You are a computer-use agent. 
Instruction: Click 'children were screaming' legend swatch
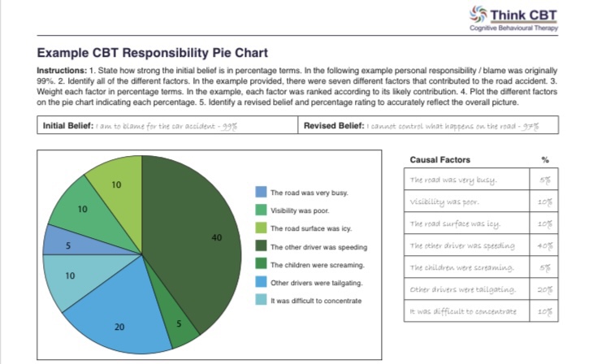coord(261,264)
